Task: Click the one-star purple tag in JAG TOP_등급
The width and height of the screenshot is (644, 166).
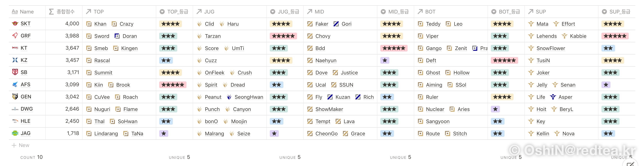Action: pos(164,134)
